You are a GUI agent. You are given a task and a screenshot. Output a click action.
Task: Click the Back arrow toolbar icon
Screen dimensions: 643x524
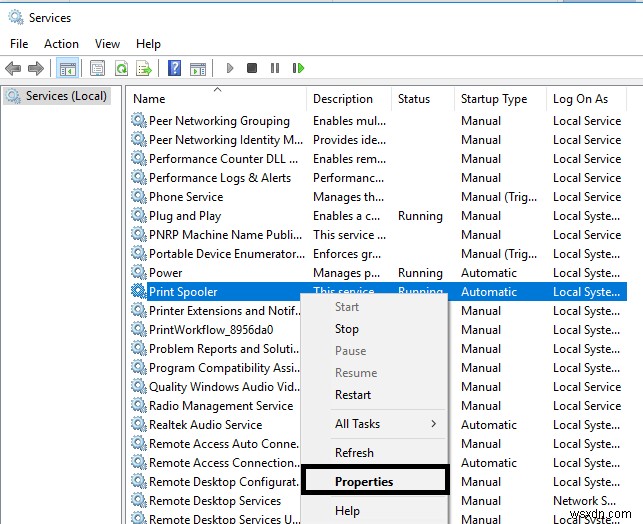point(13,68)
